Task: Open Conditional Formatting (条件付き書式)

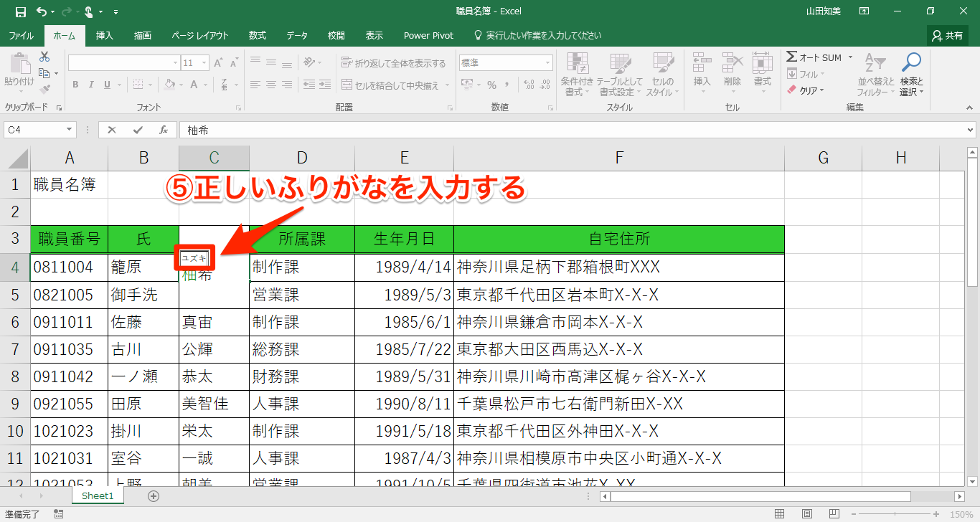Action: tap(578, 75)
